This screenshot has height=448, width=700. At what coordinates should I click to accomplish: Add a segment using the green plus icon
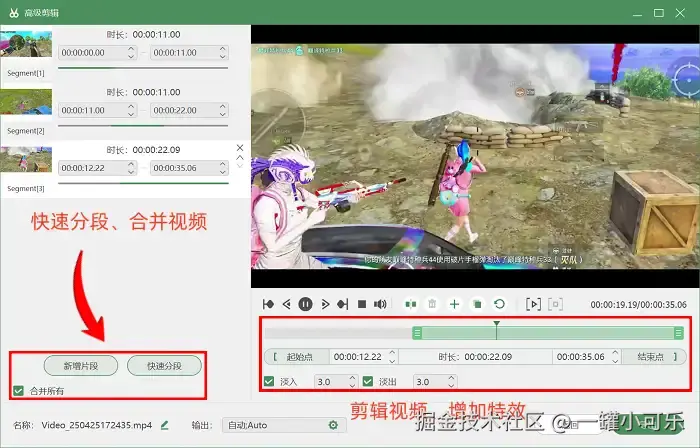454,304
